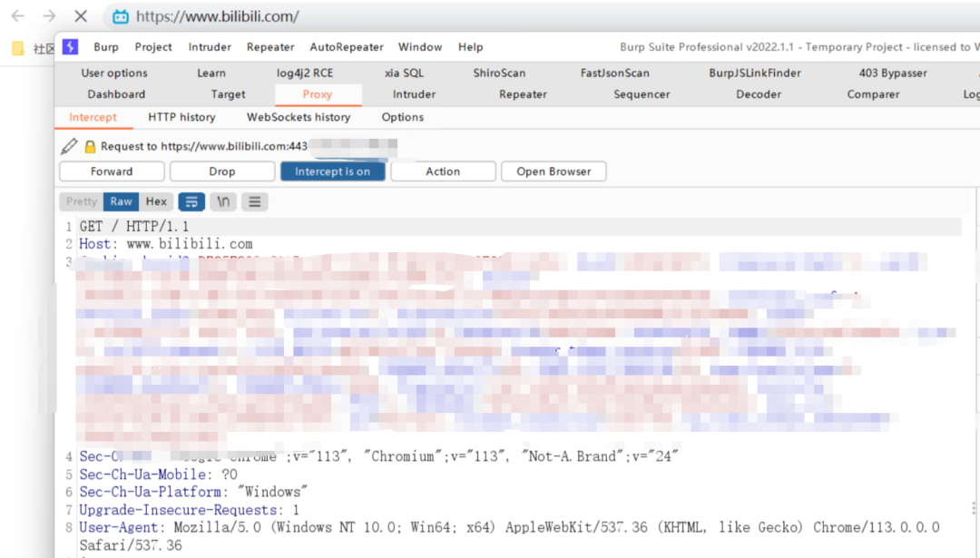The image size is (980, 558).
Task: Click the padlock icon next to request URL
Action: click(90, 146)
